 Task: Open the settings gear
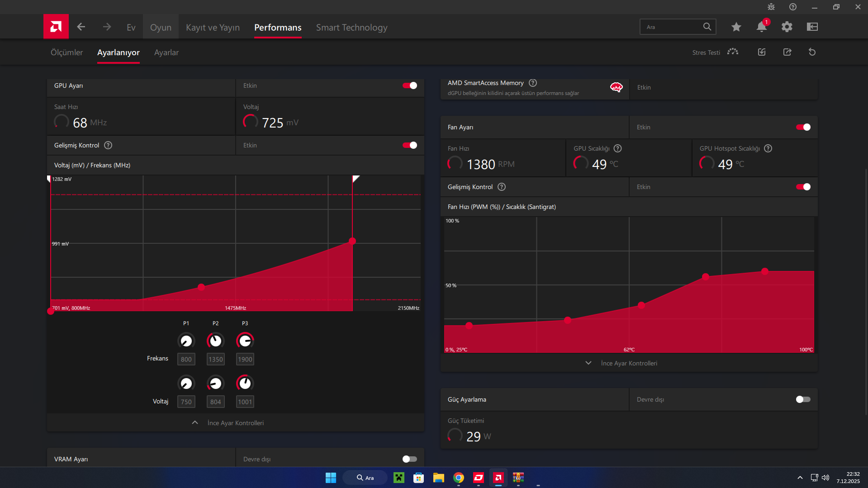click(x=787, y=27)
